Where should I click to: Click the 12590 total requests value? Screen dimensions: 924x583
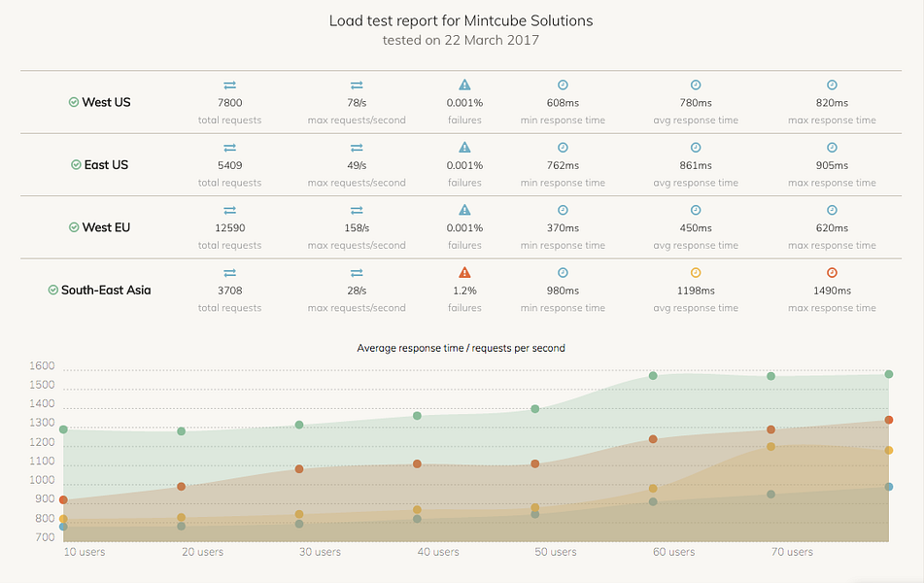[230, 227]
